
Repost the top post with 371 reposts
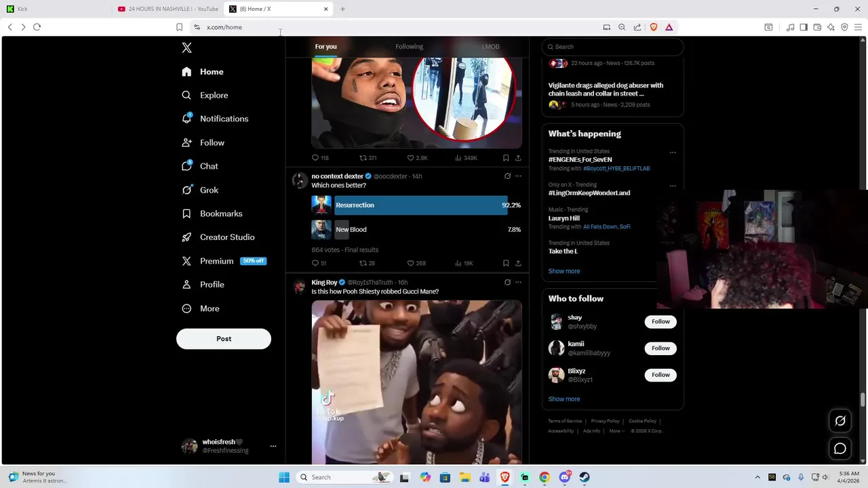(368, 158)
